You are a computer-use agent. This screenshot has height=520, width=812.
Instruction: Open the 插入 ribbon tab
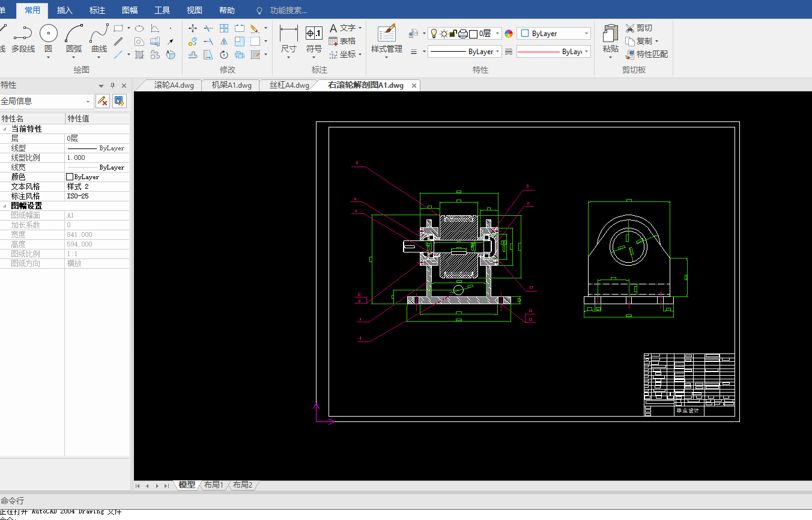[64, 10]
